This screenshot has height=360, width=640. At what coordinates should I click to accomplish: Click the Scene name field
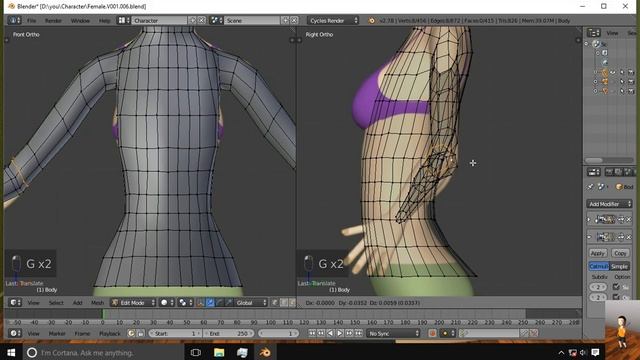click(252, 20)
